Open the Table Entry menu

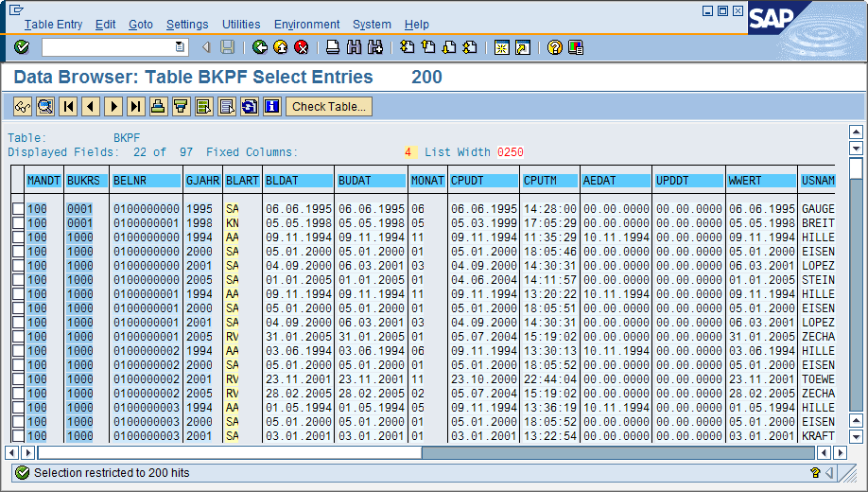coord(53,25)
